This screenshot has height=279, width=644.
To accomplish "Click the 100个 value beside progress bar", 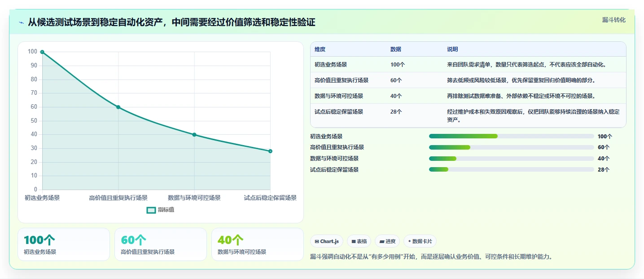I will pyautogui.click(x=605, y=136).
